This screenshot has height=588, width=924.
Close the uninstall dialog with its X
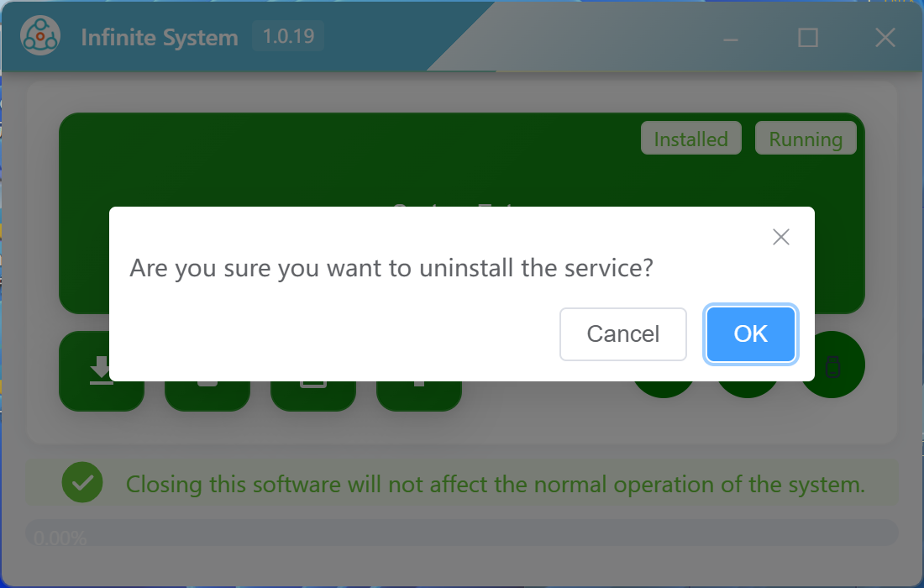tap(781, 237)
